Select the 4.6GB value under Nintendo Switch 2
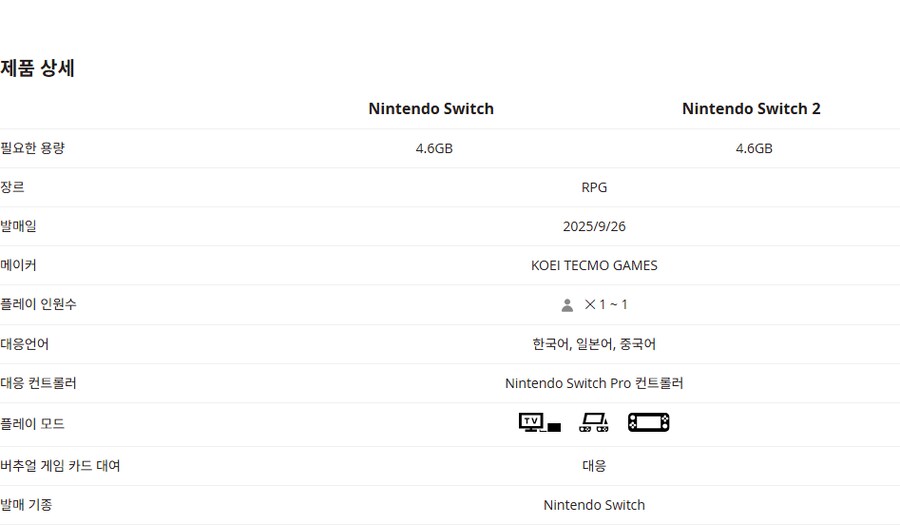This screenshot has width=900, height=525. 754,149
